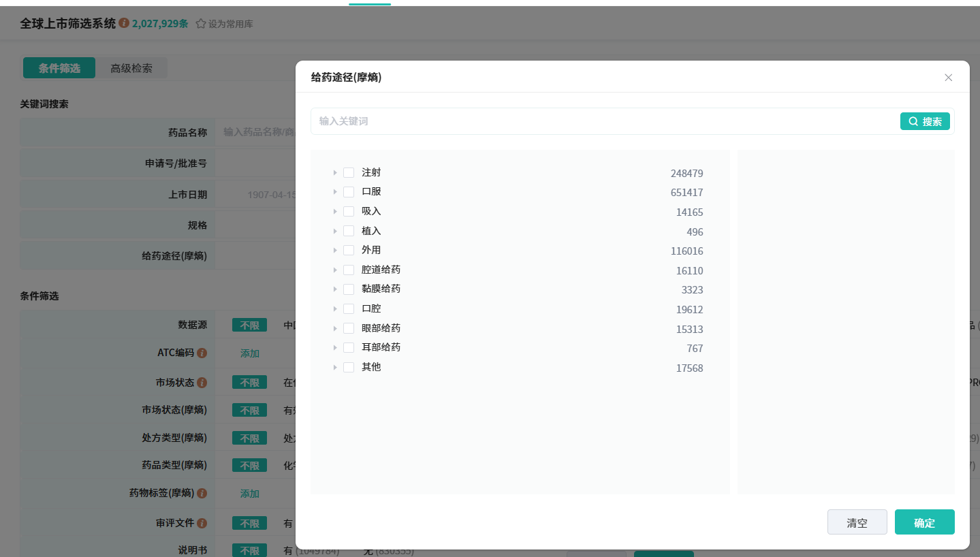980x557 pixels.
Task: Click info icon next to 审评文件
Action: [x=202, y=524]
